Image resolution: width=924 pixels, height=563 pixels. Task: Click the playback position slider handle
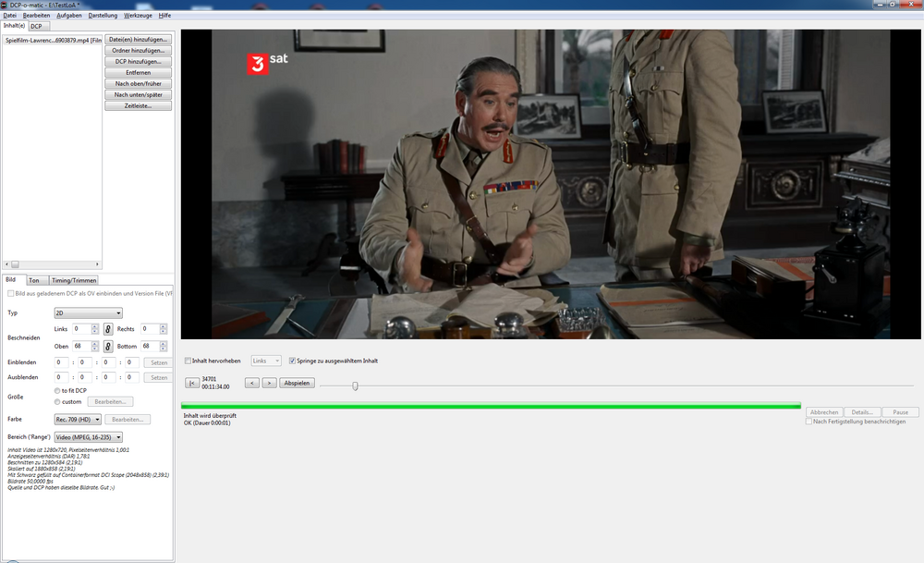click(x=355, y=386)
